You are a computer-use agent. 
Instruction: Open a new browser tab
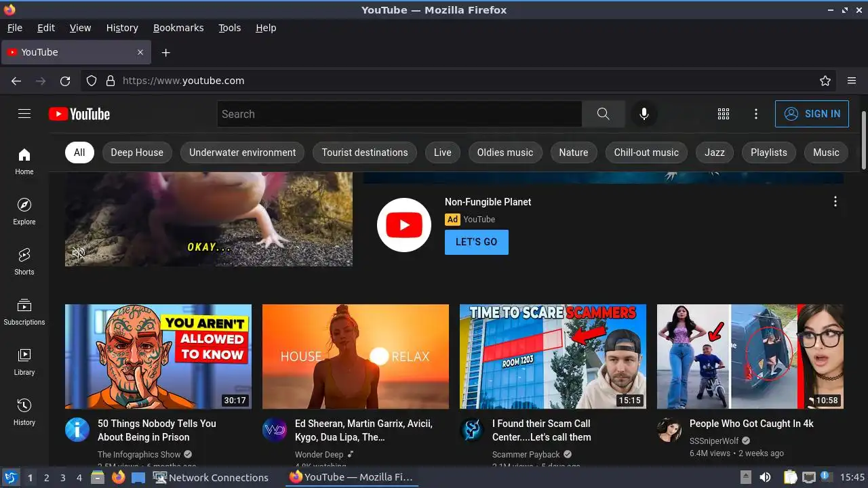(x=165, y=52)
